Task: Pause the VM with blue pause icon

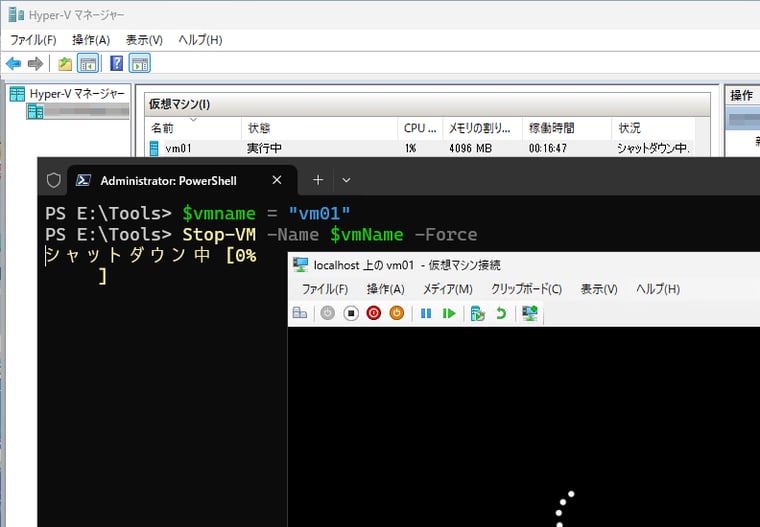Action: pos(426,313)
